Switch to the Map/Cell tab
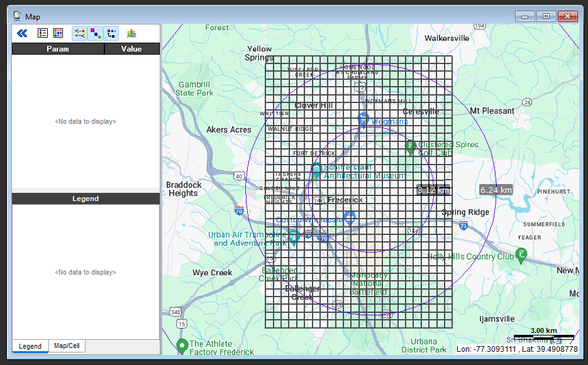The image size is (588, 365). tap(67, 346)
